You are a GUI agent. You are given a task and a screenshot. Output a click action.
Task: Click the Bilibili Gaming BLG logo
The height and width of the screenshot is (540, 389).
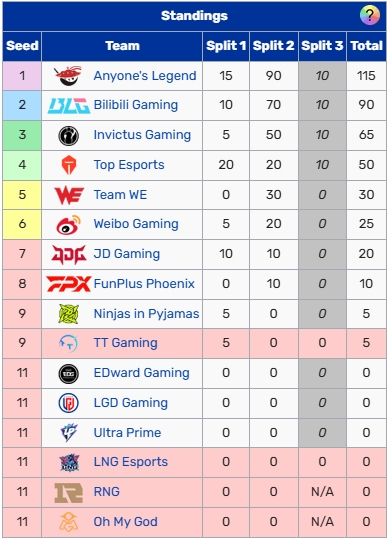click(x=69, y=105)
